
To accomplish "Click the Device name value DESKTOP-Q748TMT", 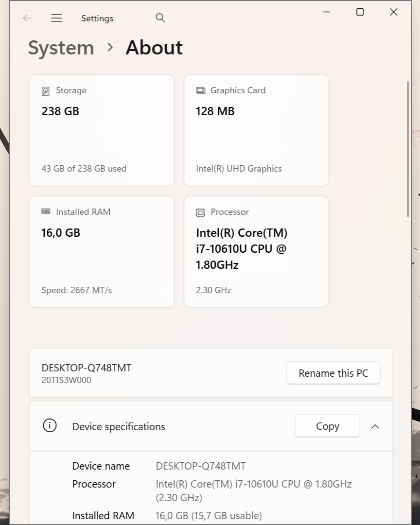I will pos(201,466).
